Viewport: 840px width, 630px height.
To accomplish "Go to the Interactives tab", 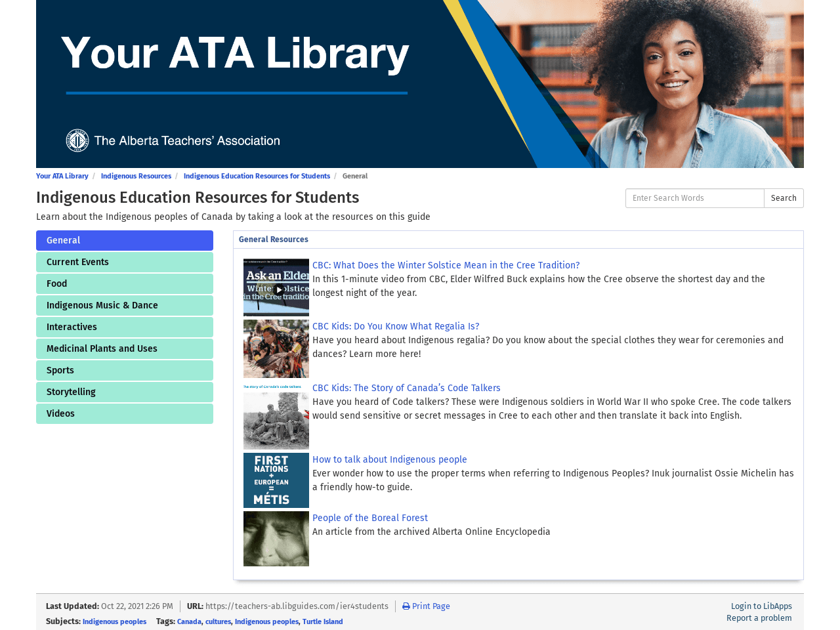I will coord(125,327).
